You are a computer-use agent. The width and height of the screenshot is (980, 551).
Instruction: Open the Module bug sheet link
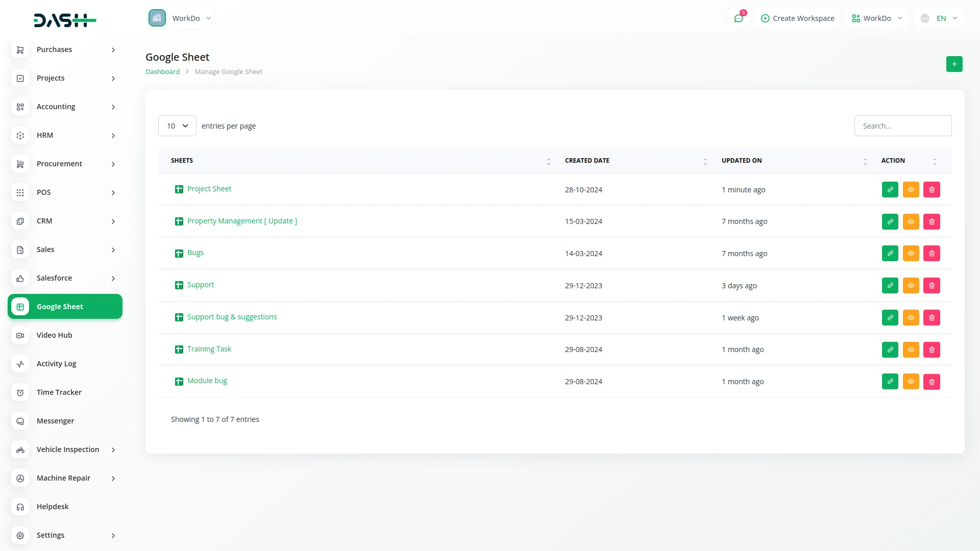coord(207,381)
